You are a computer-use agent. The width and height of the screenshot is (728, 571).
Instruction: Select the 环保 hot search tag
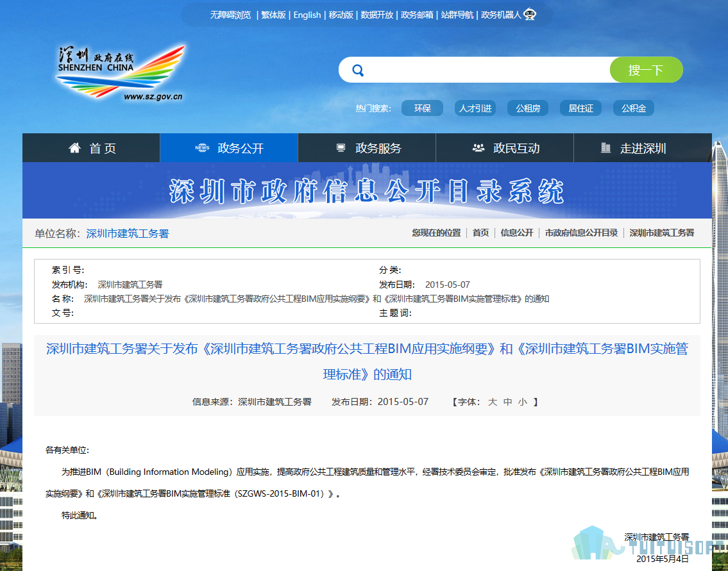pos(422,108)
